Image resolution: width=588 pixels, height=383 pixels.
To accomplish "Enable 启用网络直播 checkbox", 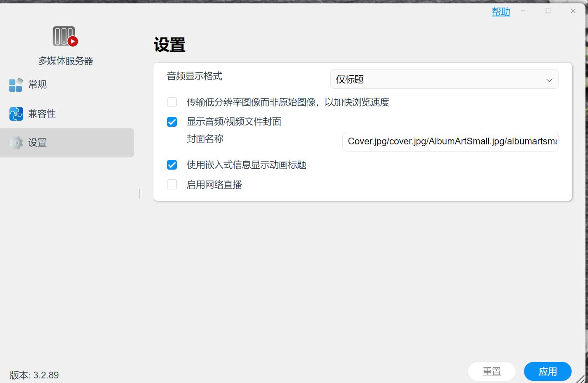I will pyautogui.click(x=172, y=184).
